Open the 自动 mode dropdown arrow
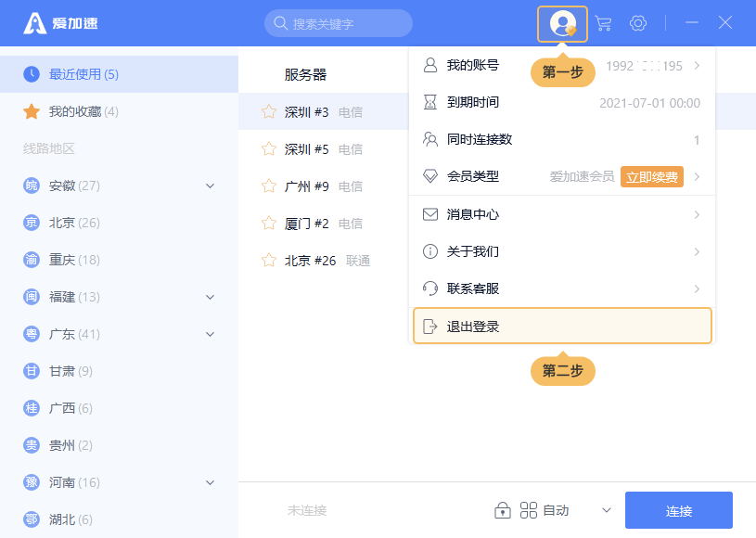Image resolution: width=756 pixels, height=538 pixels. [x=607, y=510]
